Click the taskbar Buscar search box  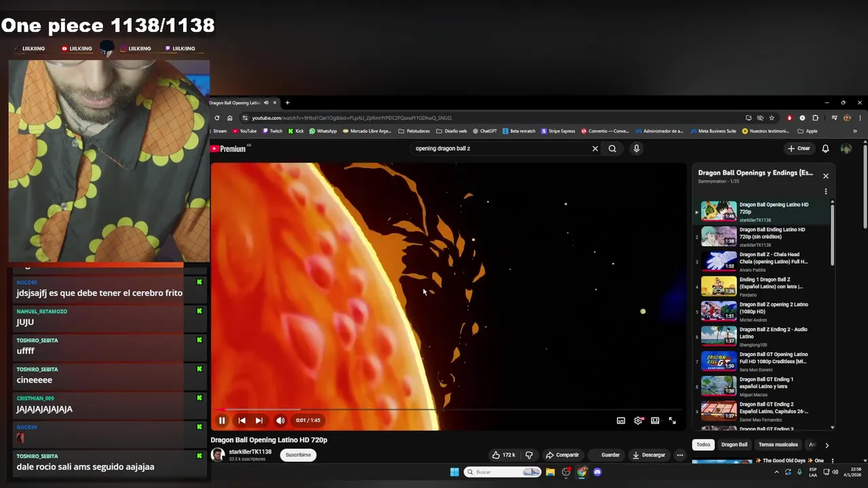point(502,472)
